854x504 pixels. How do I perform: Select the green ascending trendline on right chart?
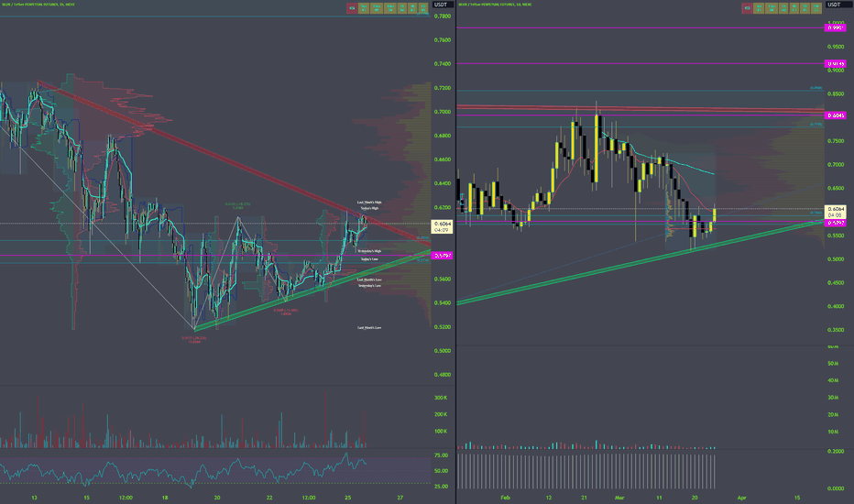click(640, 262)
